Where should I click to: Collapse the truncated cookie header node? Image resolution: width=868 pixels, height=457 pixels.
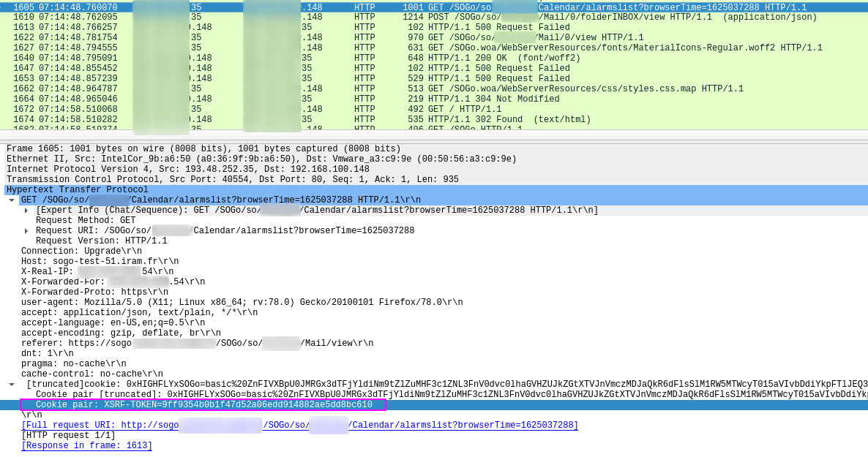coord(12,385)
